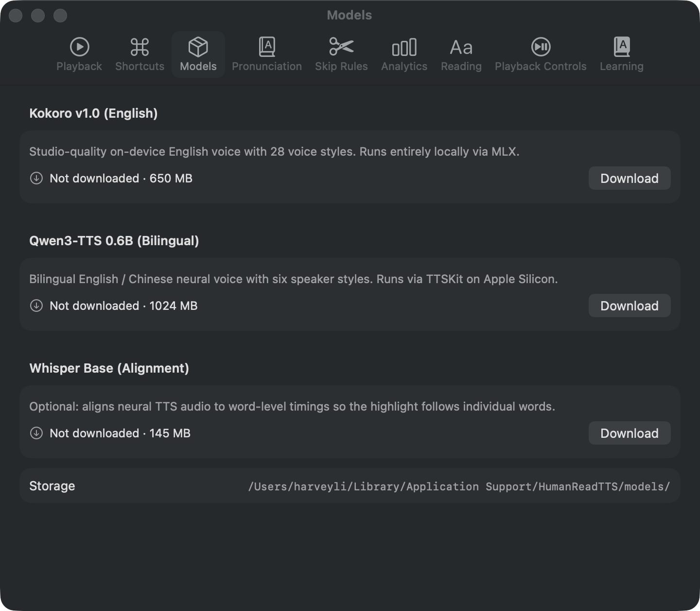
Task: Select the Models cube tab
Action: pos(198,54)
